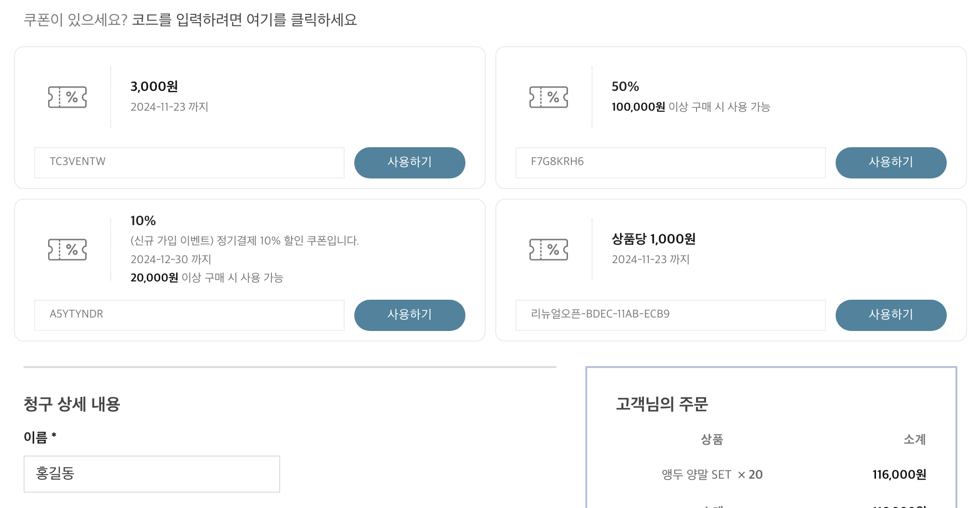Click the 3,000원 coupon title
The image size is (980, 508).
154,87
